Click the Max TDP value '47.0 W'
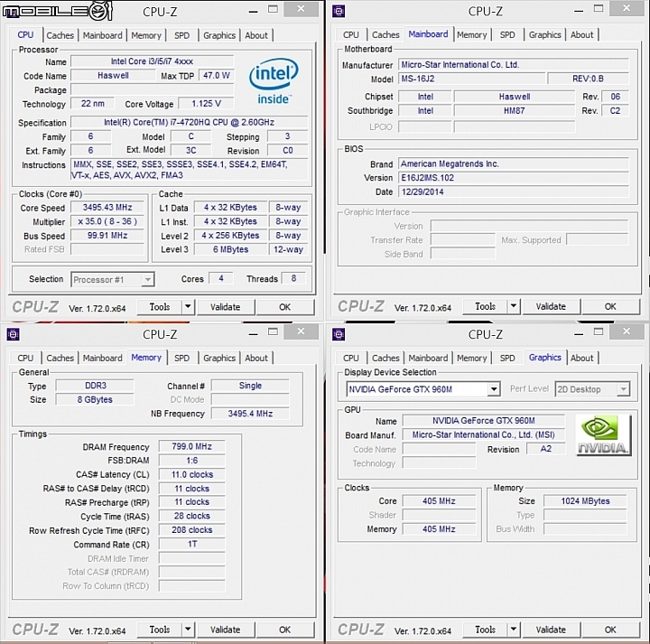This screenshot has height=644, width=650. pos(217,76)
